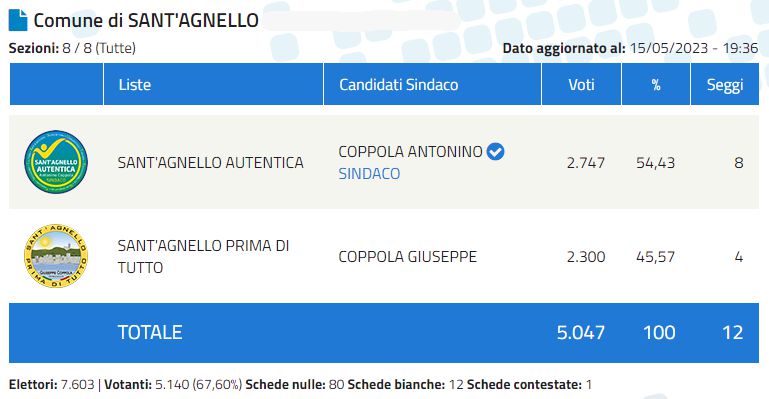Click the 2.747 votes value
Image resolution: width=769 pixels, height=399 pixels.
[x=586, y=162]
